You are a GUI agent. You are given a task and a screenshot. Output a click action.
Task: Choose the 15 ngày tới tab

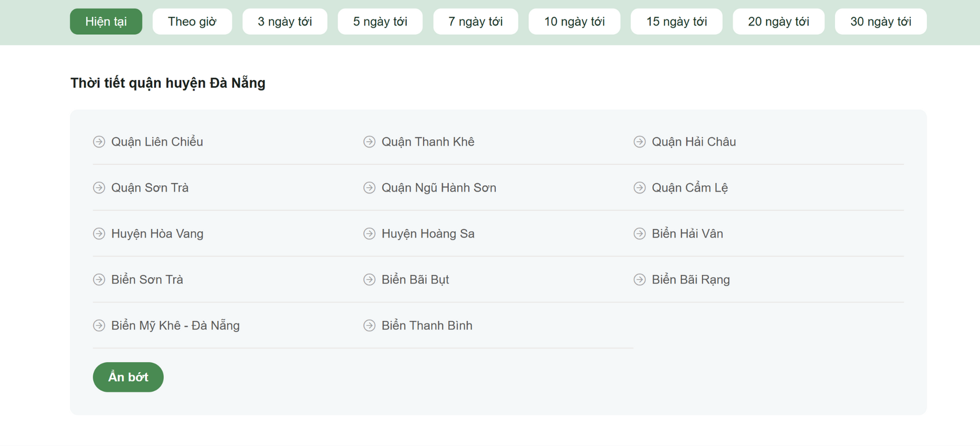pos(676,21)
